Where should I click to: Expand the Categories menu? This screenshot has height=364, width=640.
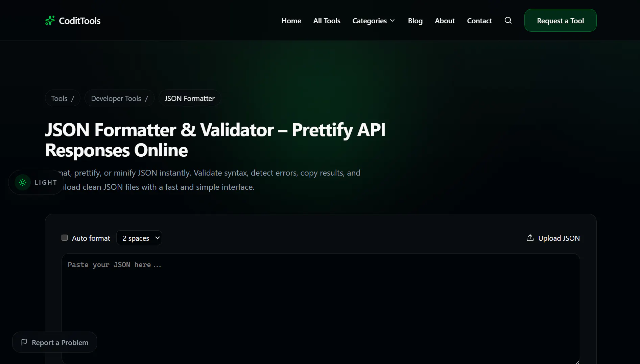point(374,21)
